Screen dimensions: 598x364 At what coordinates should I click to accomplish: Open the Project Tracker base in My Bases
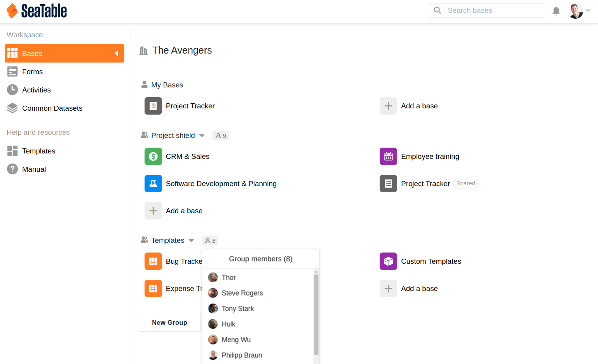click(x=190, y=106)
